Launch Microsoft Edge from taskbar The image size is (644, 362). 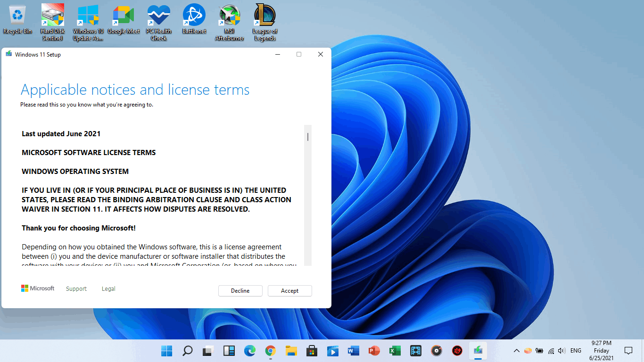(249, 351)
